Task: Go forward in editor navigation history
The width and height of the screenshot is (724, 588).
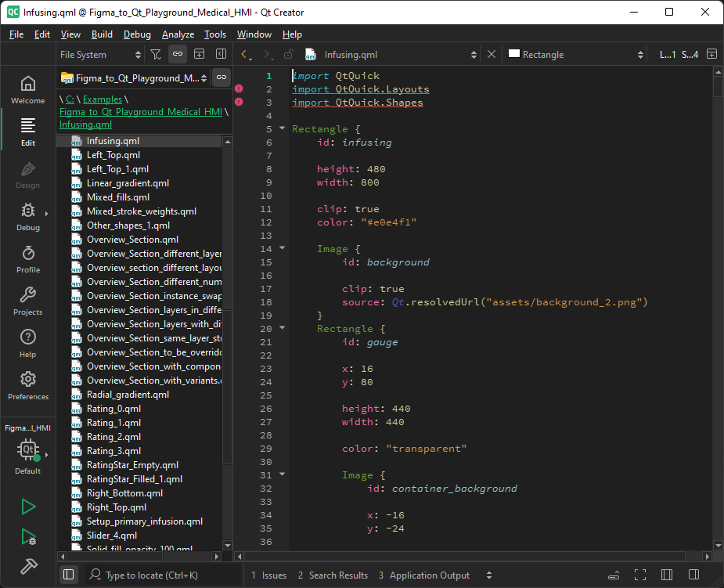Action: 268,55
